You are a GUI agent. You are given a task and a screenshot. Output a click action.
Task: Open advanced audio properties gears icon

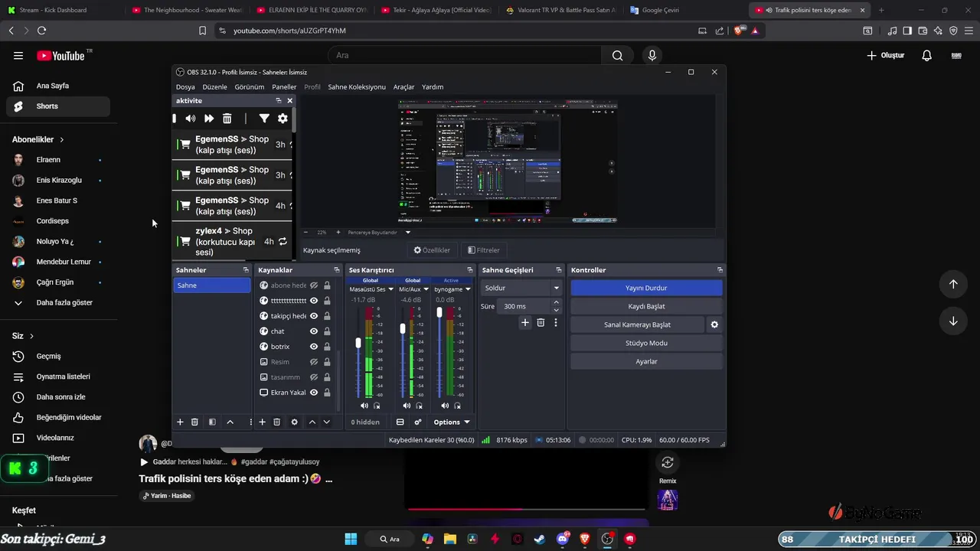point(418,422)
